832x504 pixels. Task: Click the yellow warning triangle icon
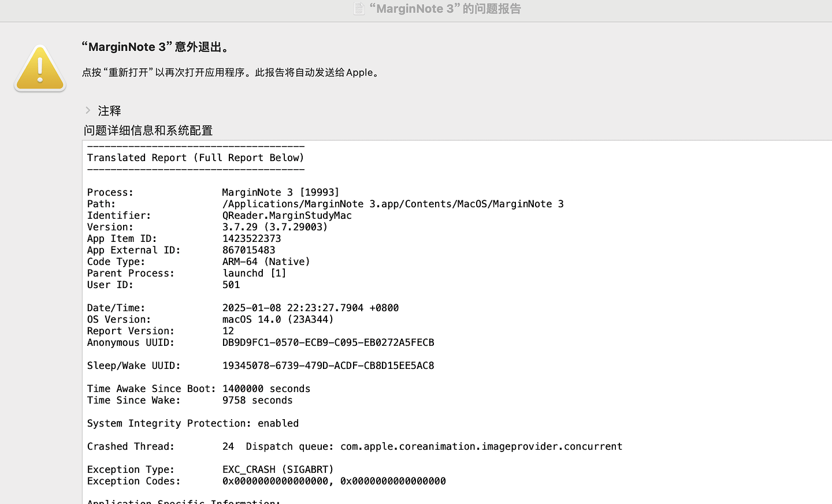click(40, 69)
